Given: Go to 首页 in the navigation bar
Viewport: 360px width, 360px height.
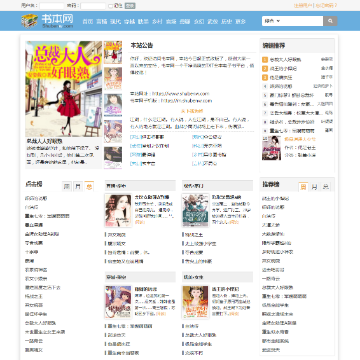Looking at the screenshot, I should 88,21.
